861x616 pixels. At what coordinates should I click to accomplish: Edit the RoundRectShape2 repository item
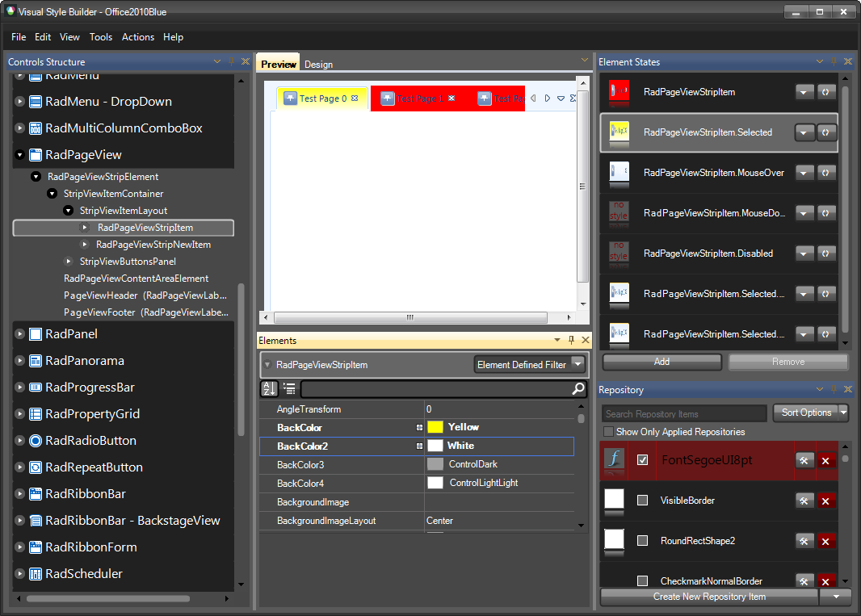coord(804,542)
